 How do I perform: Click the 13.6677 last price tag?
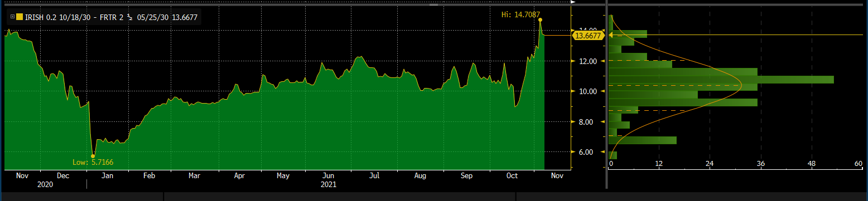[589, 36]
